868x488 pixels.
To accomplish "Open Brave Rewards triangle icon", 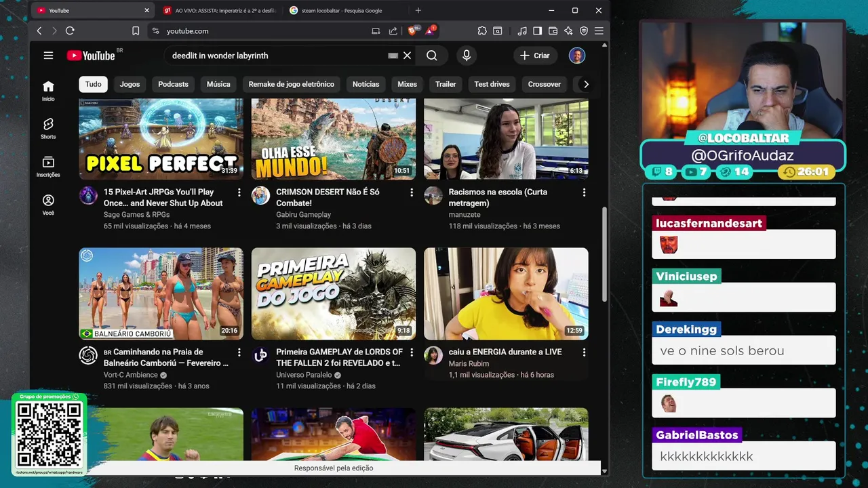I will (x=430, y=30).
